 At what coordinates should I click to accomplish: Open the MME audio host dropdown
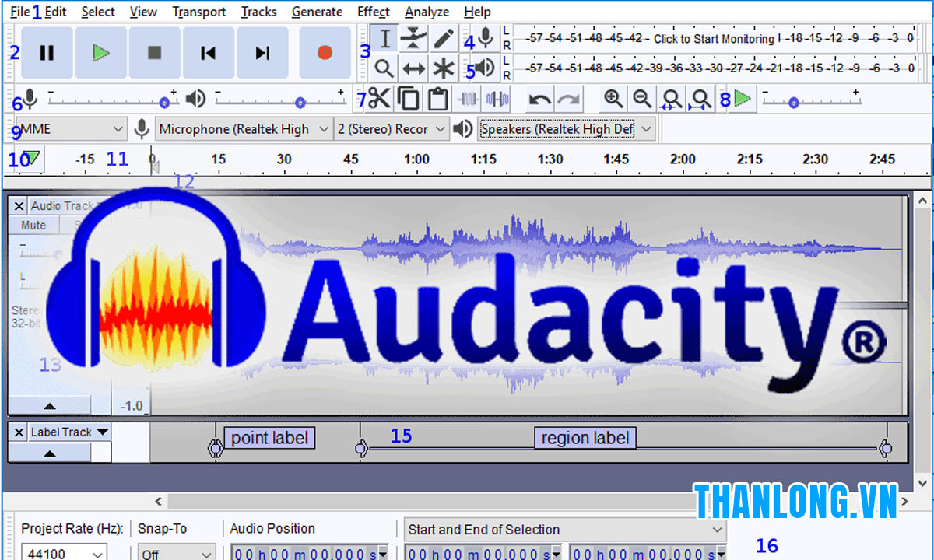coord(71,129)
